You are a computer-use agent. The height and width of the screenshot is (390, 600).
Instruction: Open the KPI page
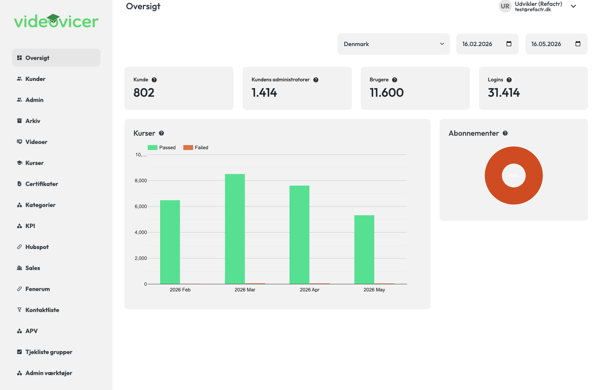[56, 226]
